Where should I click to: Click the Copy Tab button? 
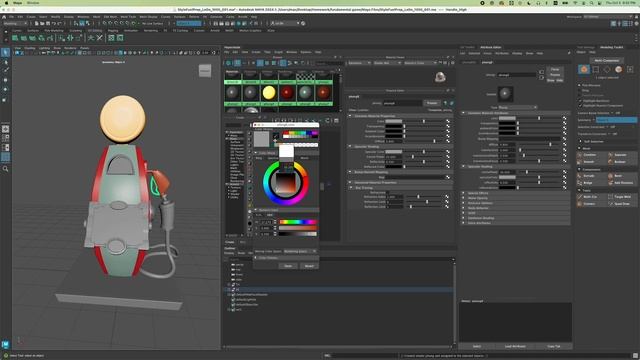coord(553,346)
